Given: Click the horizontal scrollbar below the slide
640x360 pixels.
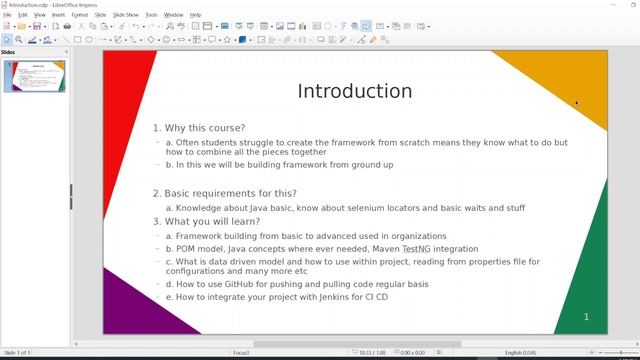Looking at the screenshot, I should pos(356,344).
